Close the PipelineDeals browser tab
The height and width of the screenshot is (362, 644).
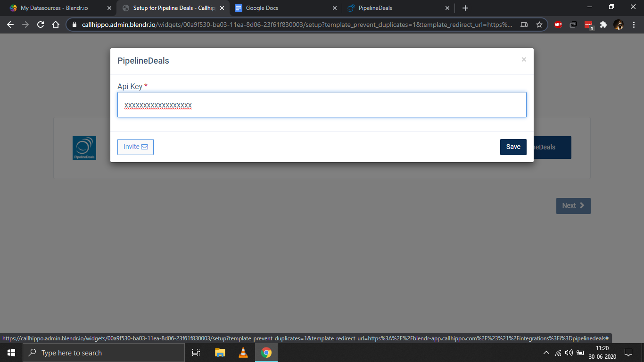coord(447,8)
